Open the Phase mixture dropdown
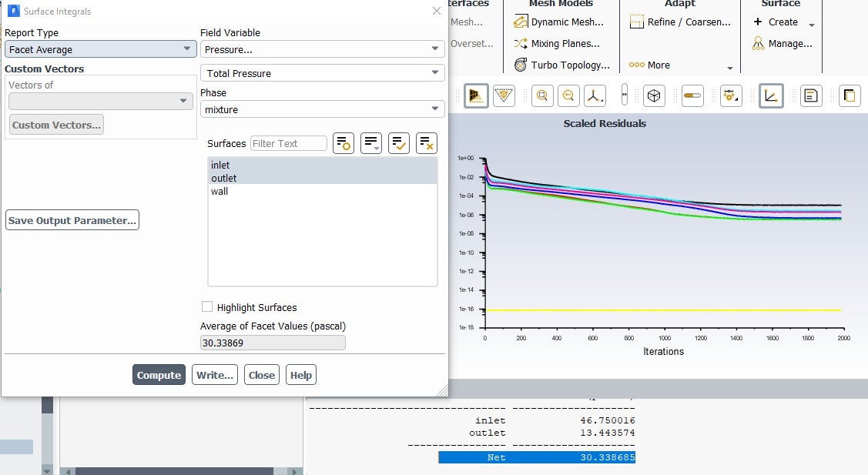The width and height of the screenshot is (868, 475). point(322,109)
